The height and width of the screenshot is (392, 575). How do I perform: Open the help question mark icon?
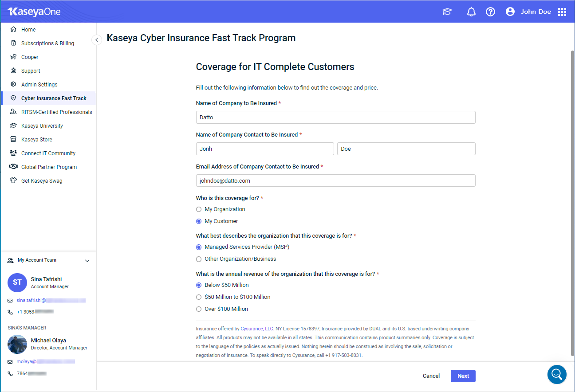click(x=490, y=12)
